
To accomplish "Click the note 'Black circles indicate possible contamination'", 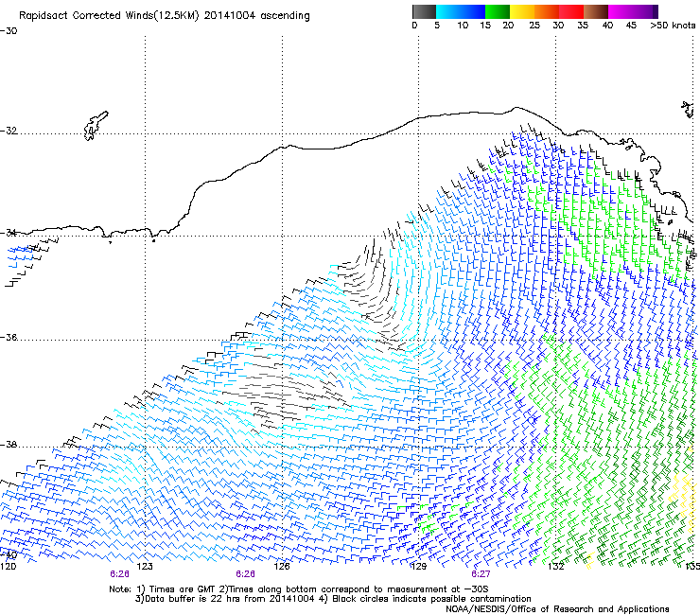I will point(431,599).
